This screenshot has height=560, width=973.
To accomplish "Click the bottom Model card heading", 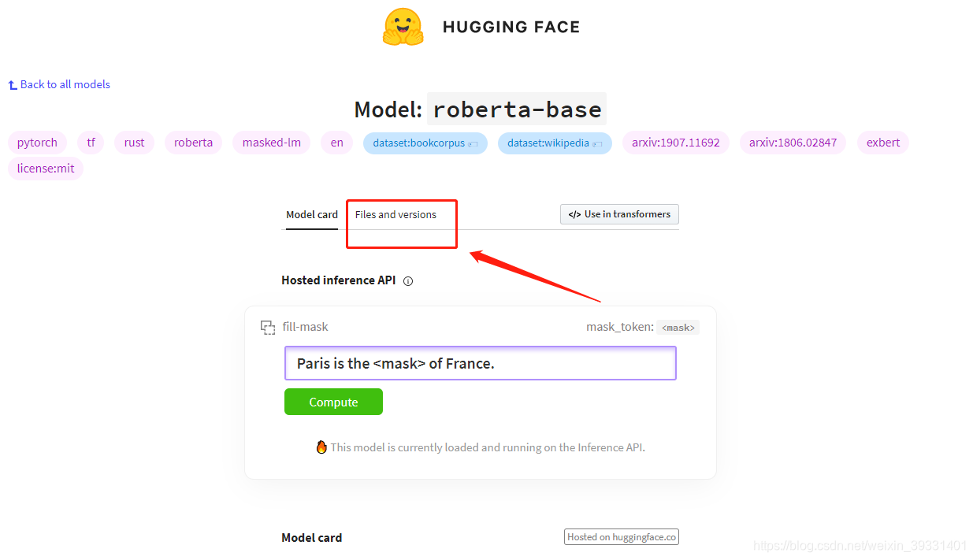I will 312,538.
